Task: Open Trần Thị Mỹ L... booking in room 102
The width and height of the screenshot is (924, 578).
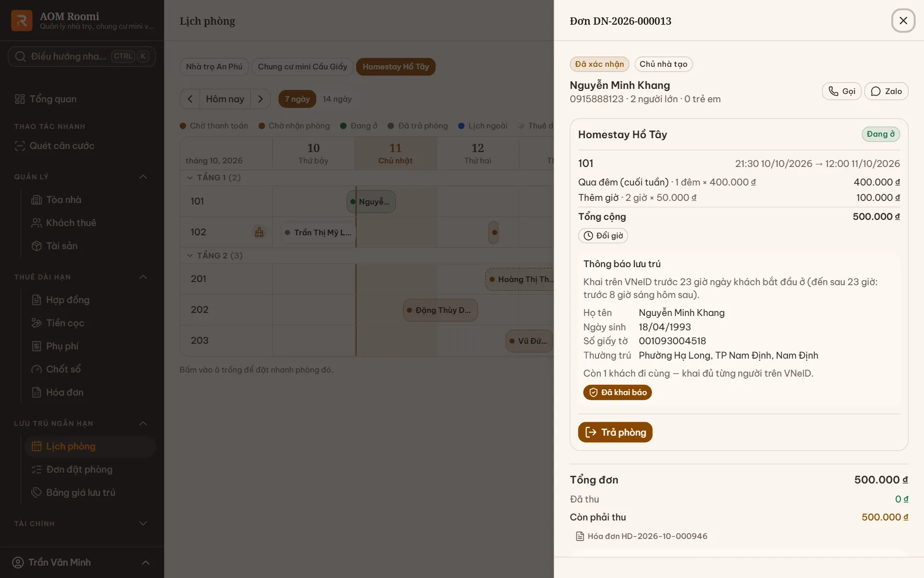Action: (x=318, y=232)
